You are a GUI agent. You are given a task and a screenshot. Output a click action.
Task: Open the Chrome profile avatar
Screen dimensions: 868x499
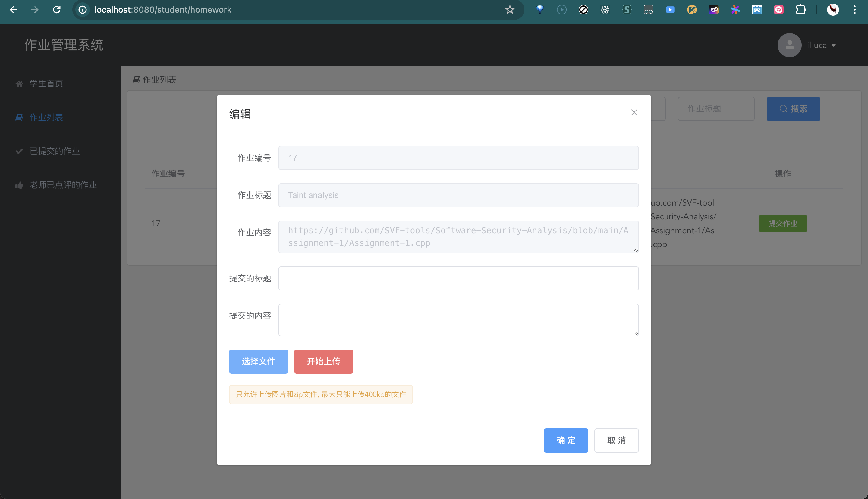click(x=833, y=10)
